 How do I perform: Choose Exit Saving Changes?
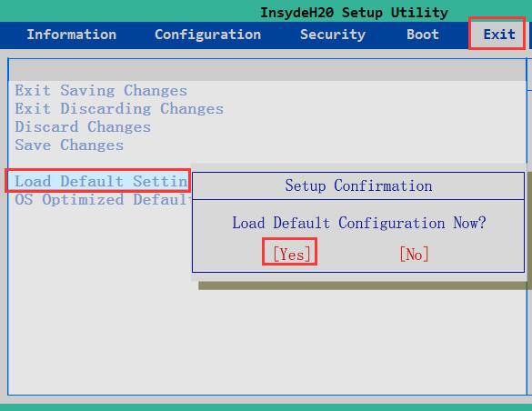pyautogui.click(x=101, y=91)
